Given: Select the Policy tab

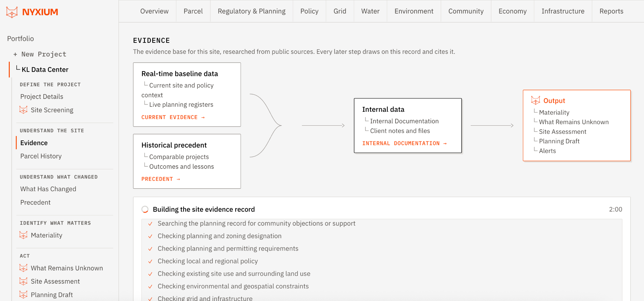Looking at the screenshot, I should coord(309,11).
